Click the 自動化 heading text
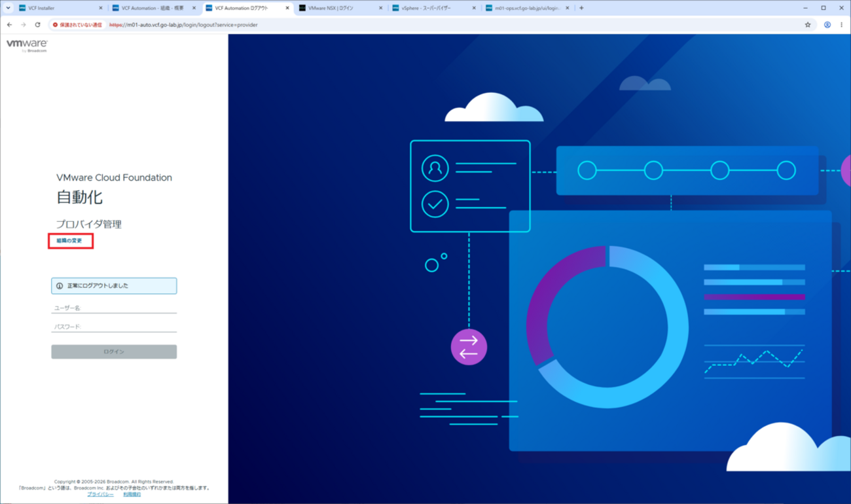Screen dimensions: 851x504 (x=79, y=197)
